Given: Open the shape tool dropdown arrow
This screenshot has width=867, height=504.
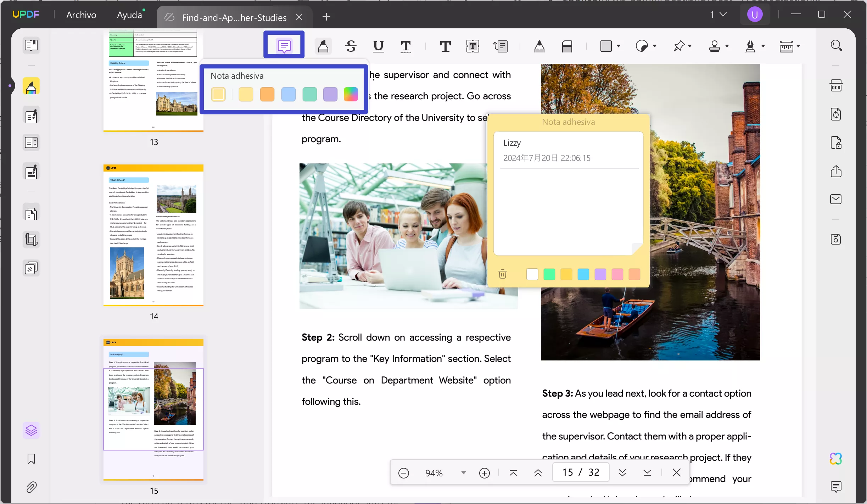Looking at the screenshot, I should click(618, 46).
